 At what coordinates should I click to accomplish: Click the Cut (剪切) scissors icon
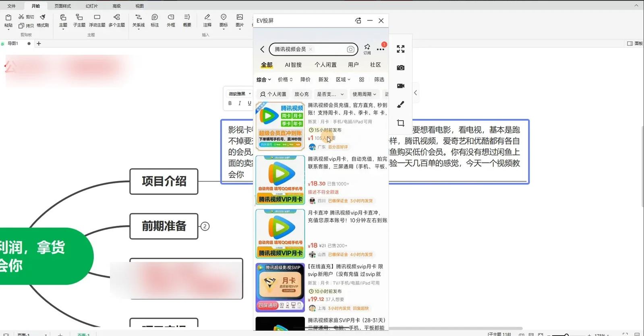[21, 17]
